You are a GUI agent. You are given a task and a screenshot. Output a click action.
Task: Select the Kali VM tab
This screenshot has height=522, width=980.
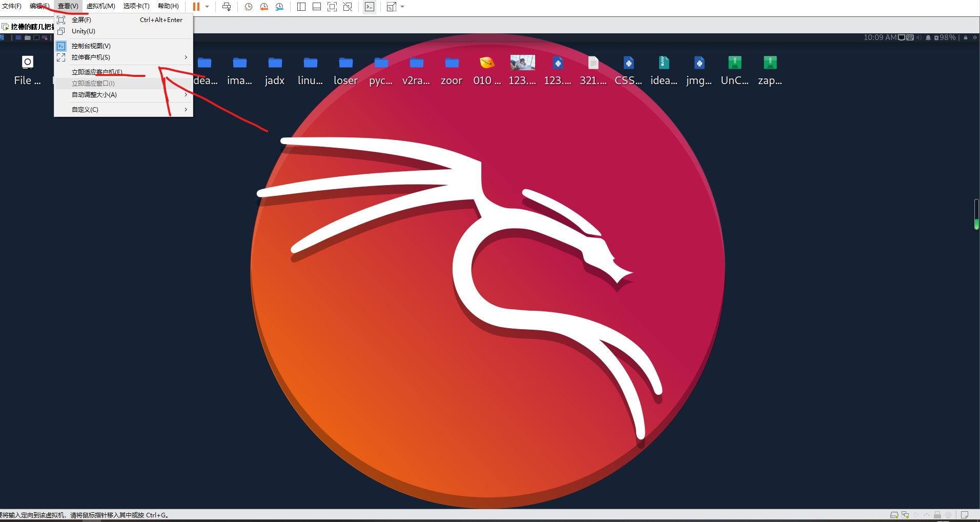(x=28, y=27)
